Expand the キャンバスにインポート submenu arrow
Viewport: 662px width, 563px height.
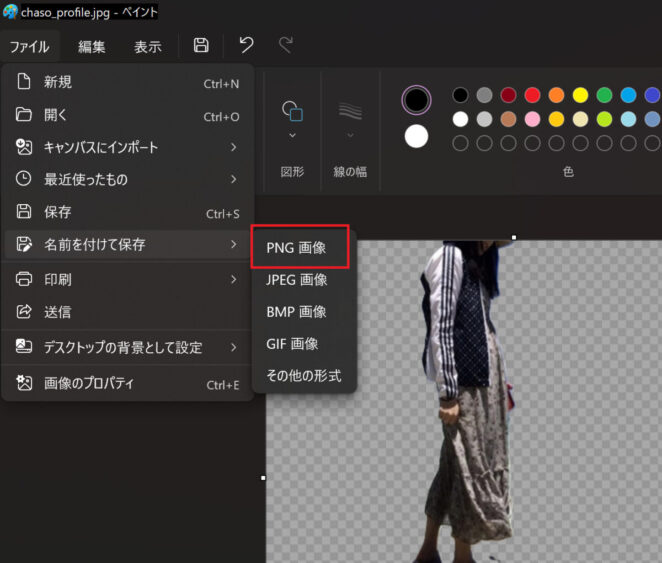point(234,147)
